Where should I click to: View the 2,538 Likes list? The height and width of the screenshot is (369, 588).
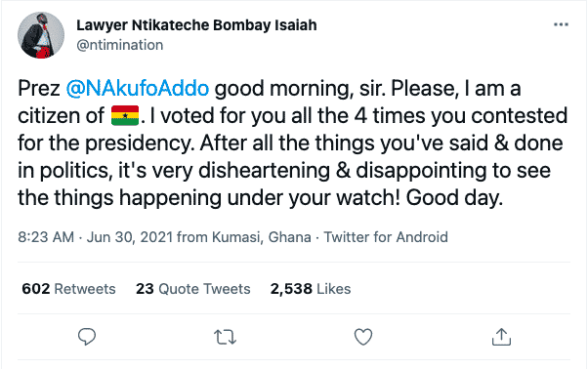pyautogui.click(x=311, y=289)
